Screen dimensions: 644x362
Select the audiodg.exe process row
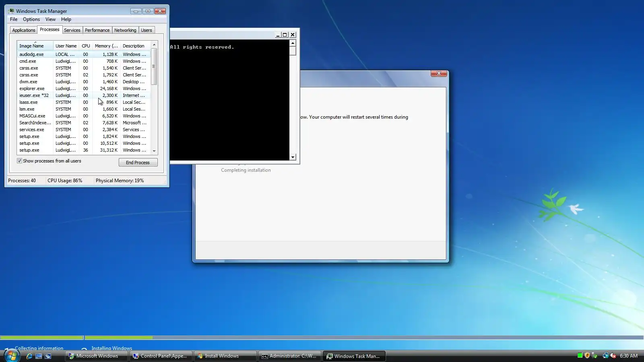84,54
